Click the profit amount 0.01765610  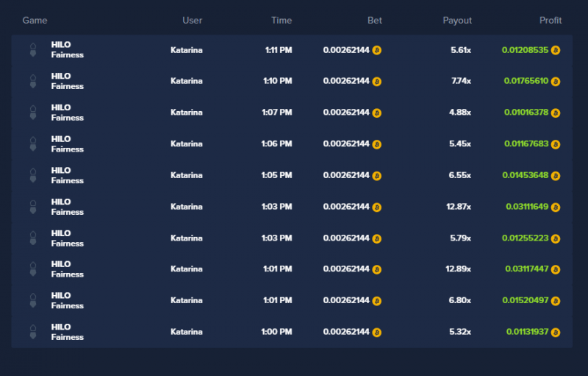526,81
